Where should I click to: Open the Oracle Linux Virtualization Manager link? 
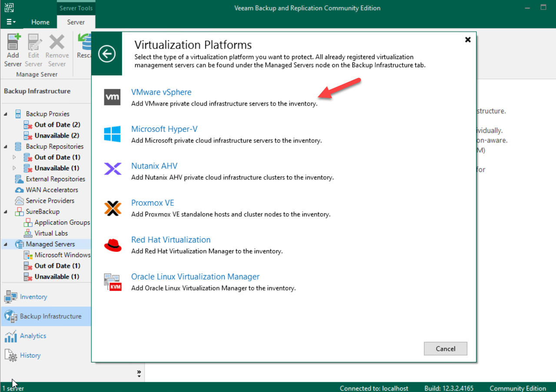tap(195, 277)
